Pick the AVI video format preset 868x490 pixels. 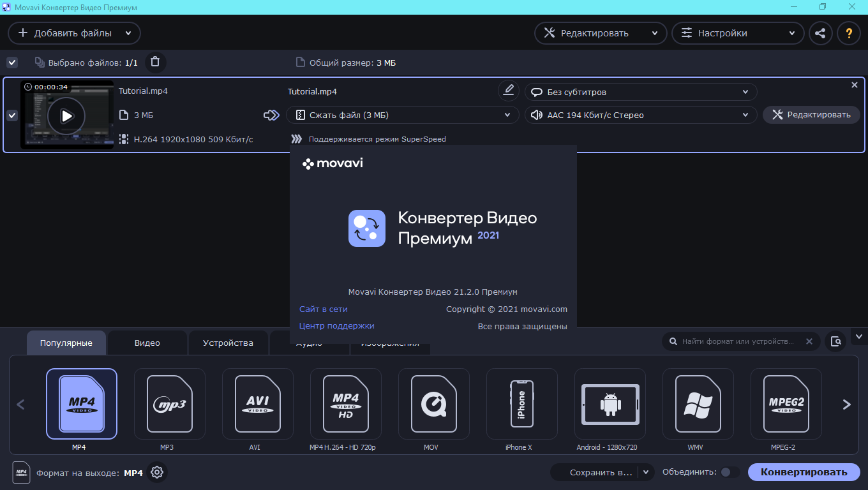258,404
